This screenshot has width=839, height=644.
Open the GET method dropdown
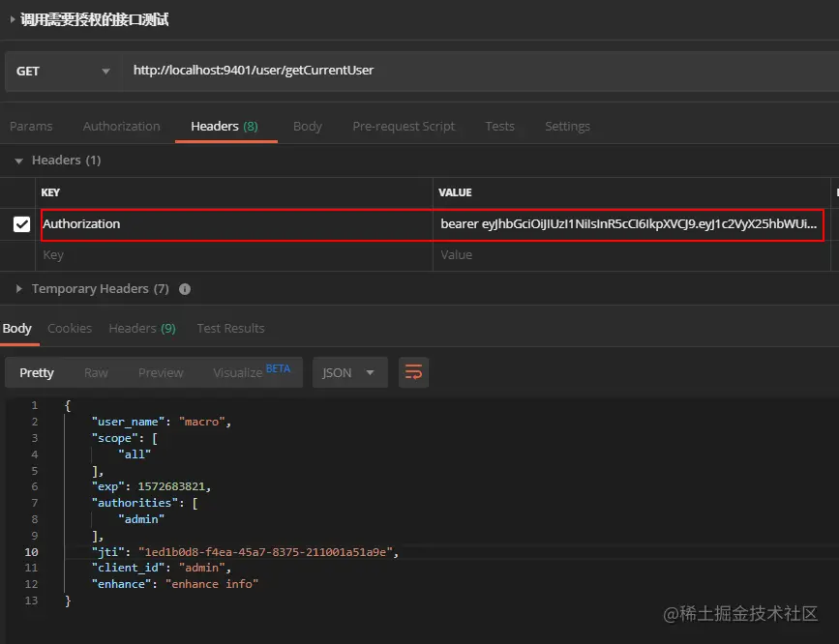click(63, 72)
